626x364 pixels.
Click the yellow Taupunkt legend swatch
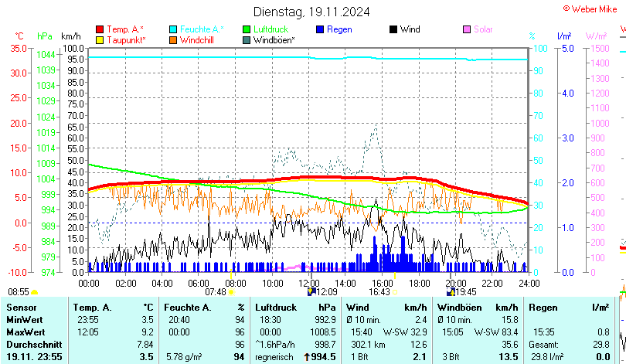pyautogui.click(x=100, y=39)
